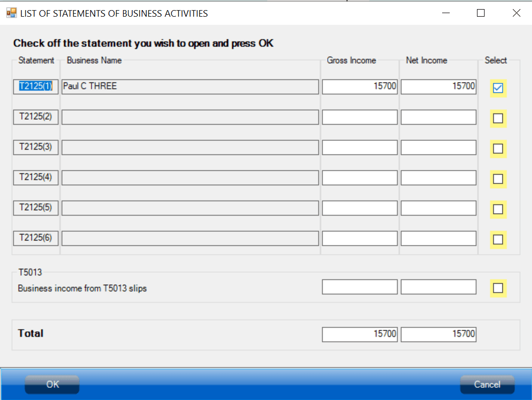
Task: Check the box for business income from T5013 slips
Action: [498, 287]
